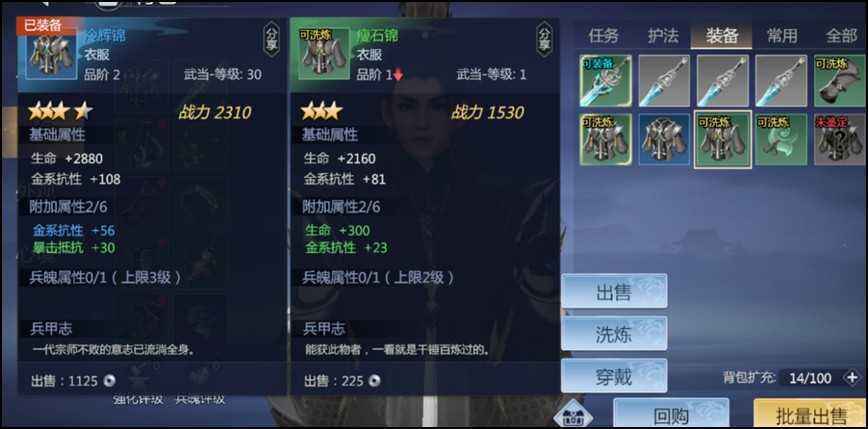Select the teal jade item marked 可洗炼
868x429 pixels.
pos(781,139)
